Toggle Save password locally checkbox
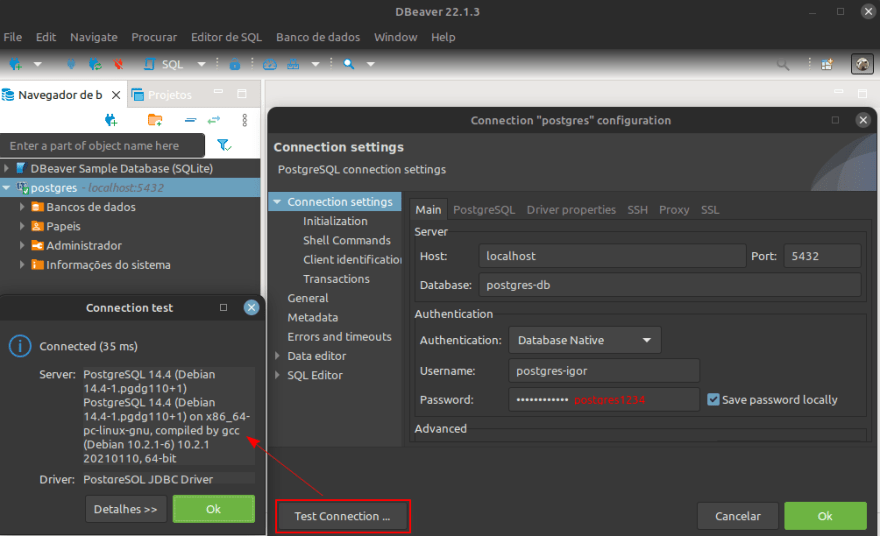This screenshot has width=880, height=536. [713, 399]
